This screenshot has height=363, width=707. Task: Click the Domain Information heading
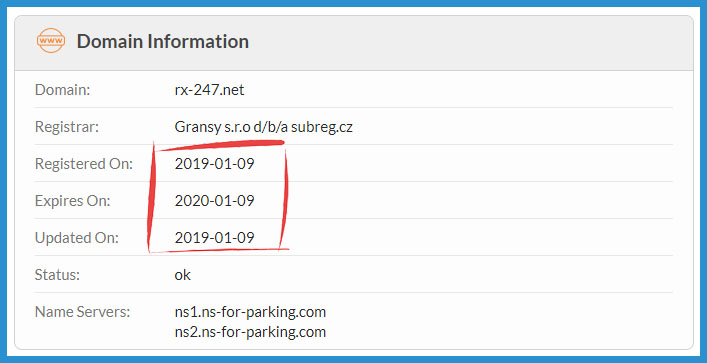click(x=163, y=41)
